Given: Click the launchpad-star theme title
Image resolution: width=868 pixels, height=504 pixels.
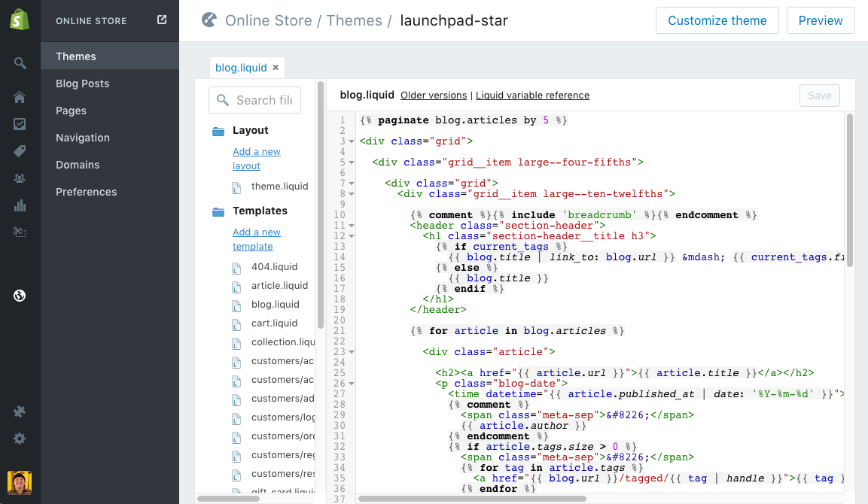Looking at the screenshot, I should [x=454, y=20].
